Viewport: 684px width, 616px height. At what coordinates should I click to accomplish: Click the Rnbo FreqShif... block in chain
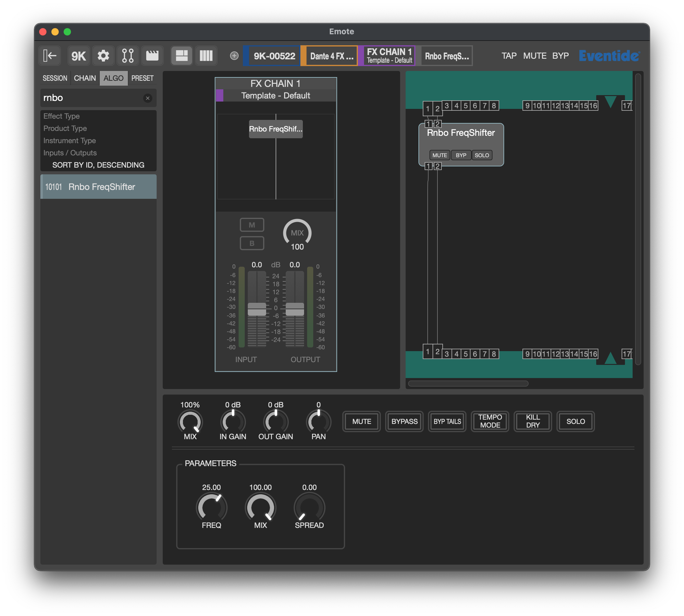276,129
